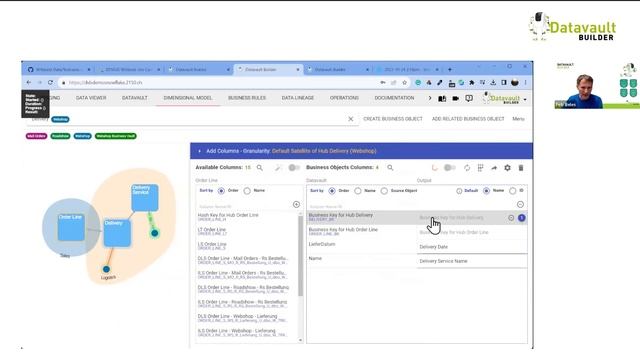Image resolution: width=640 pixels, height=360 pixels.
Task: Open the Menu button
Action: pyautogui.click(x=518, y=119)
